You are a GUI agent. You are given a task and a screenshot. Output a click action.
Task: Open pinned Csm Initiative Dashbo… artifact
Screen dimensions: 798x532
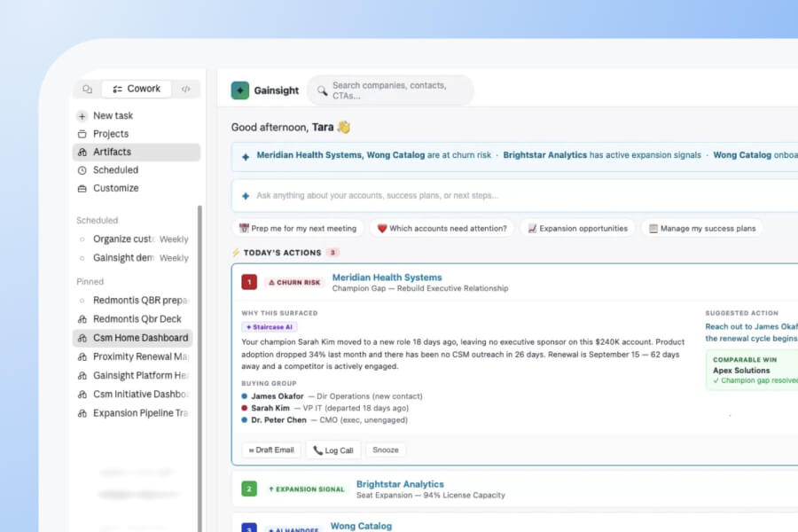point(133,395)
